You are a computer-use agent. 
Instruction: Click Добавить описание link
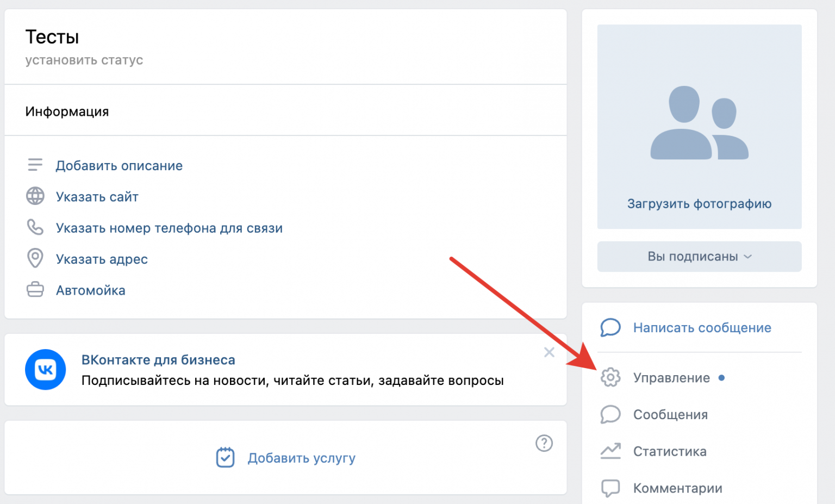[x=119, y=166]
